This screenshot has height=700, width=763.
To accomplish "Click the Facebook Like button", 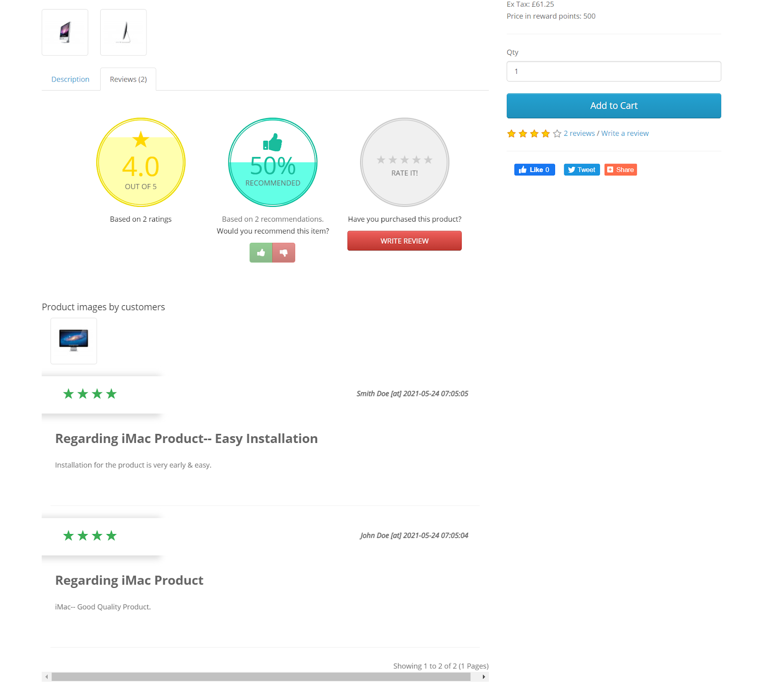I will 534,169.
